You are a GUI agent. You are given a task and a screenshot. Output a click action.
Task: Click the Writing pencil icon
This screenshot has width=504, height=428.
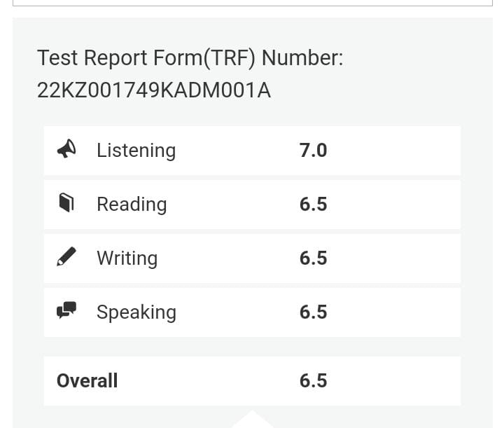coord(66,256)
